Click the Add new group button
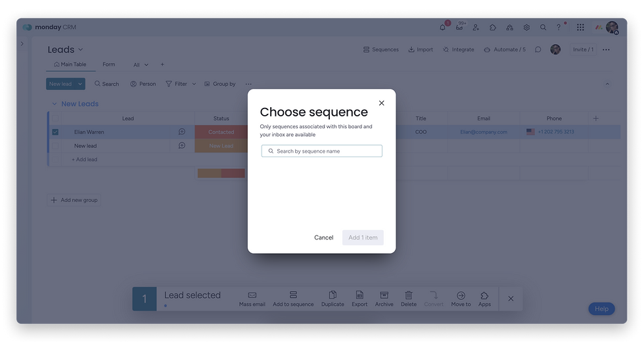644x342 pixels. pos(74,200)
